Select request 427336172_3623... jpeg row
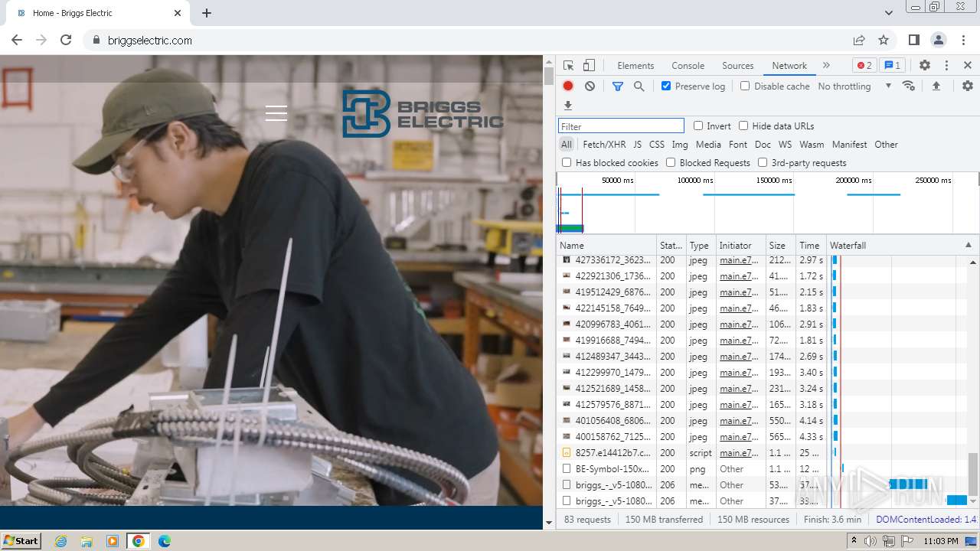This screenshot has width=980, height=551. pyautogui.click(x=768, y=260)
